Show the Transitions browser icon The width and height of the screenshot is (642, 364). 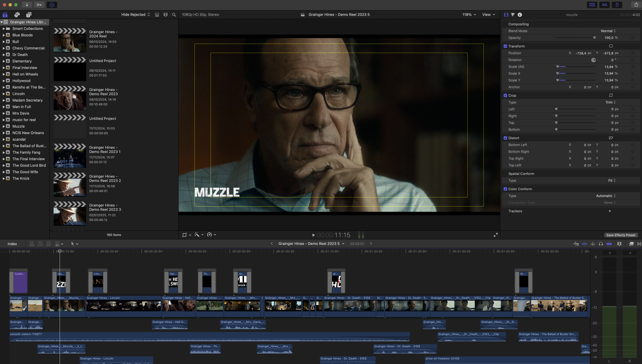[x=639, y=244]
